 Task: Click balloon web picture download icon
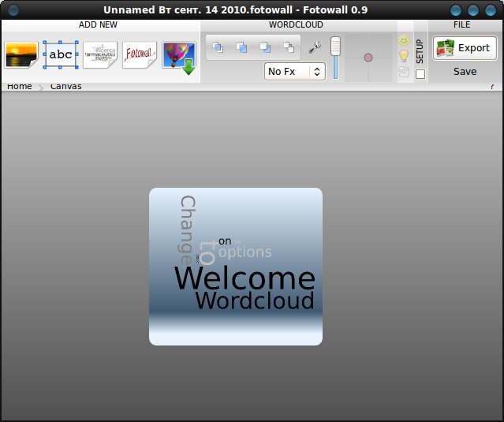click(179, 58)
